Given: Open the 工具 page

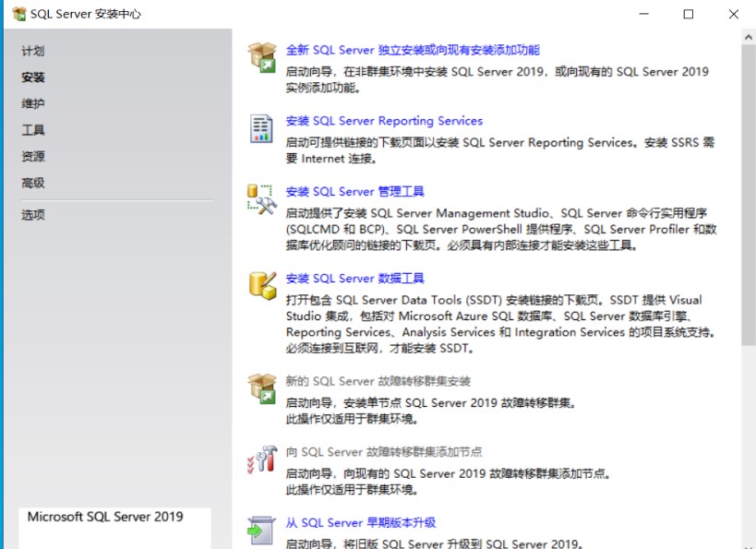Looking at the screenshot, I should tap(33, 130).
